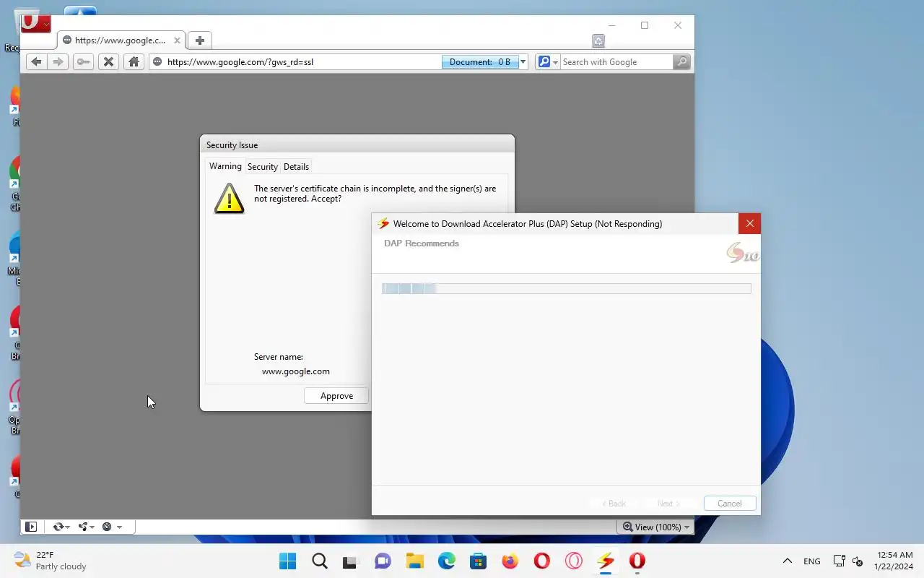Launch Teams Chat from taskbar
This screenshot has height=578, width=924.
[x=383, y=561]
